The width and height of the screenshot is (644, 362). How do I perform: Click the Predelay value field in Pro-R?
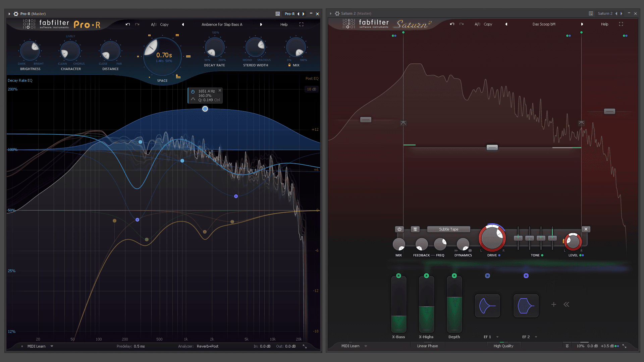click(x=139, y=346)
